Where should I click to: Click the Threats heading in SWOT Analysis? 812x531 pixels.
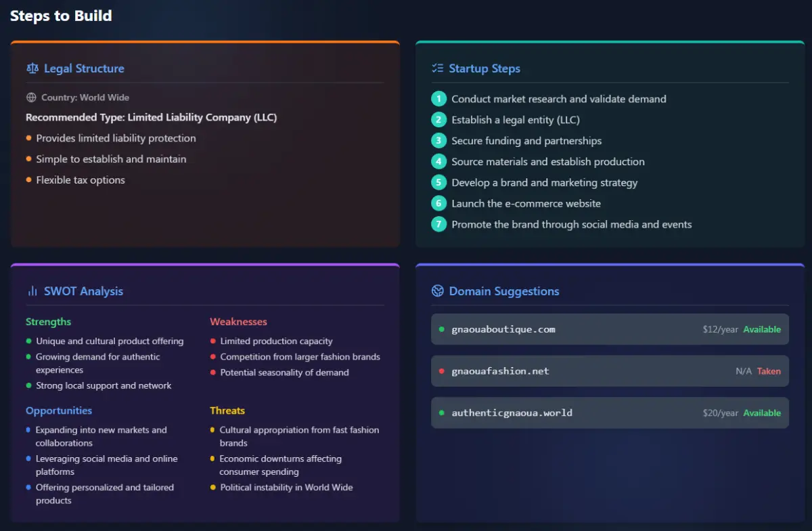pyautogui.click(x=227, y=410)
